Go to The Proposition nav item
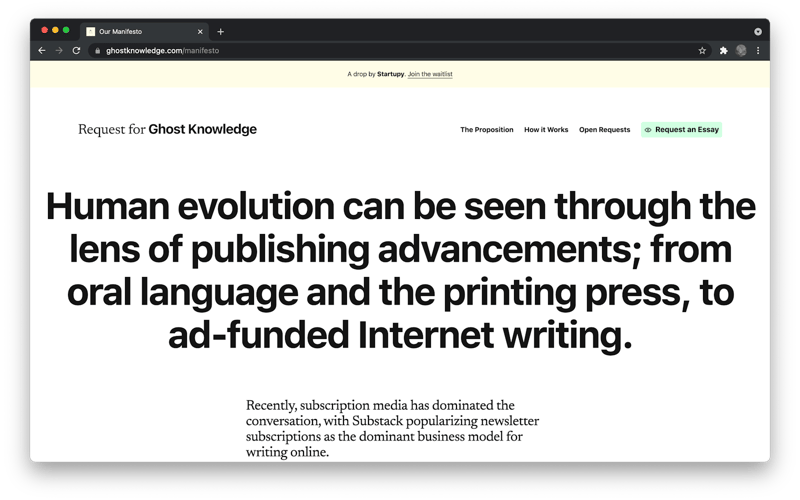The image size is (800, 500). click(x=487, y=130)
